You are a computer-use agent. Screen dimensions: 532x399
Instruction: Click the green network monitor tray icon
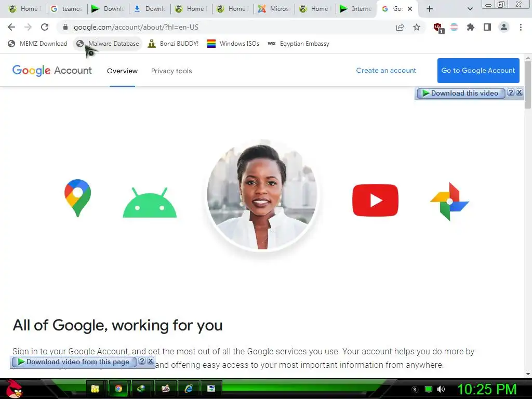429,389
